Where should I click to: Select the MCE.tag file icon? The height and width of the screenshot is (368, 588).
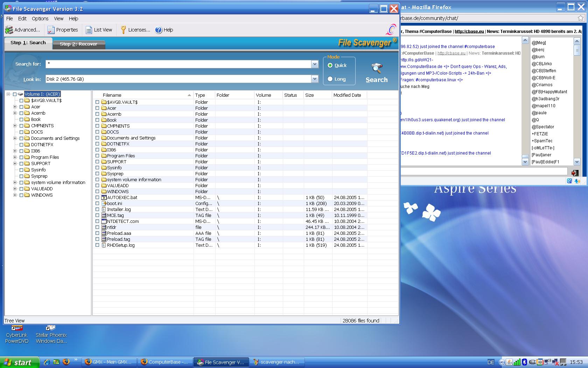point(104,216)
